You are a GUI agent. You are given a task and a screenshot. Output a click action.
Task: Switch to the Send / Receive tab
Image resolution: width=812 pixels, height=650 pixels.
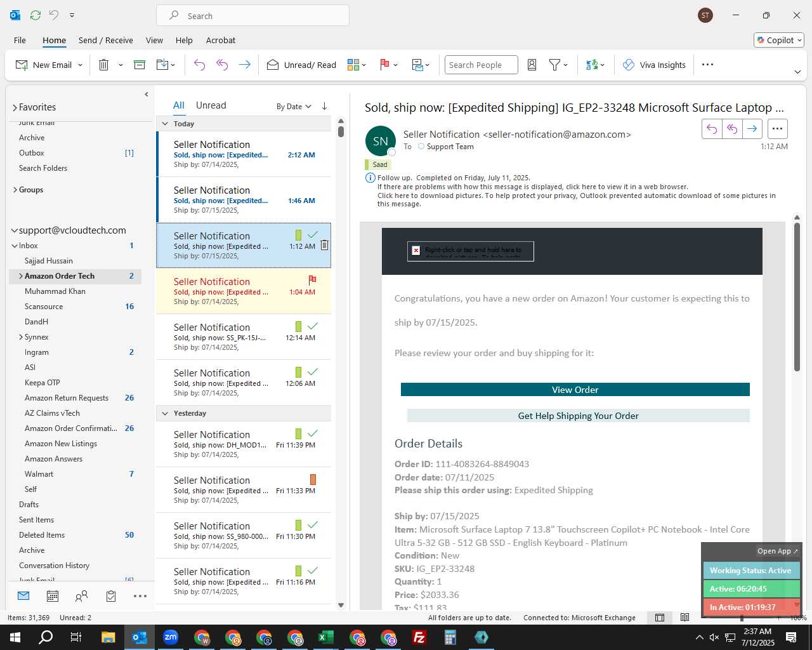click(106, 40)
